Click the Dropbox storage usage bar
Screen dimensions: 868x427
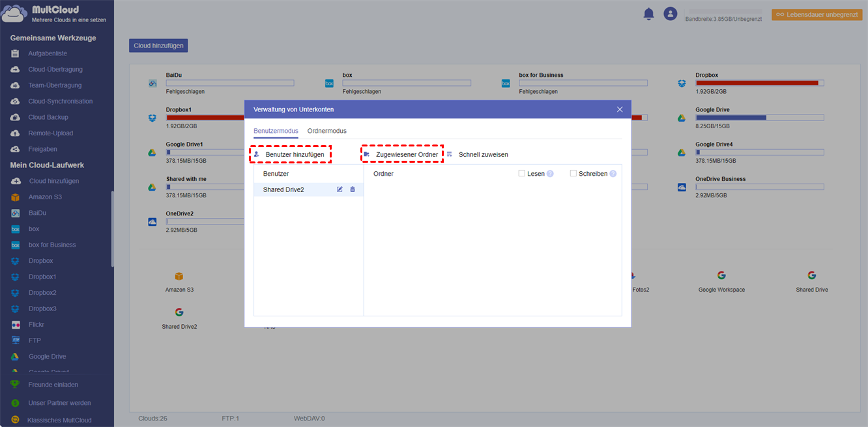760,83
